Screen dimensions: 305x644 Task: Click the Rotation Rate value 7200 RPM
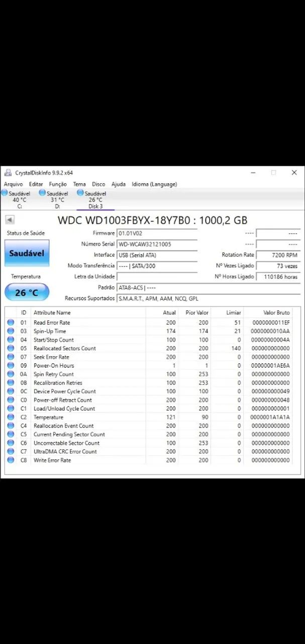278,255
